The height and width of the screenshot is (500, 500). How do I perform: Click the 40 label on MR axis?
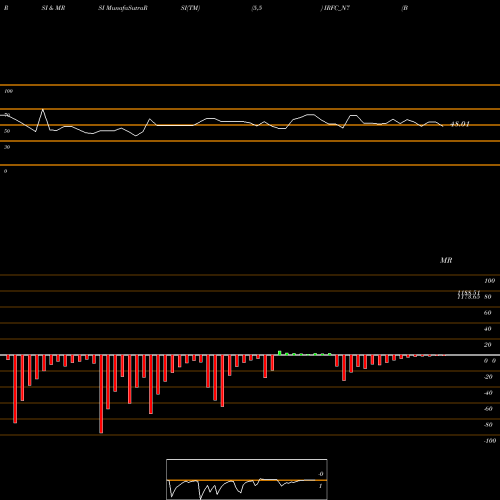[x=487, y=329]
